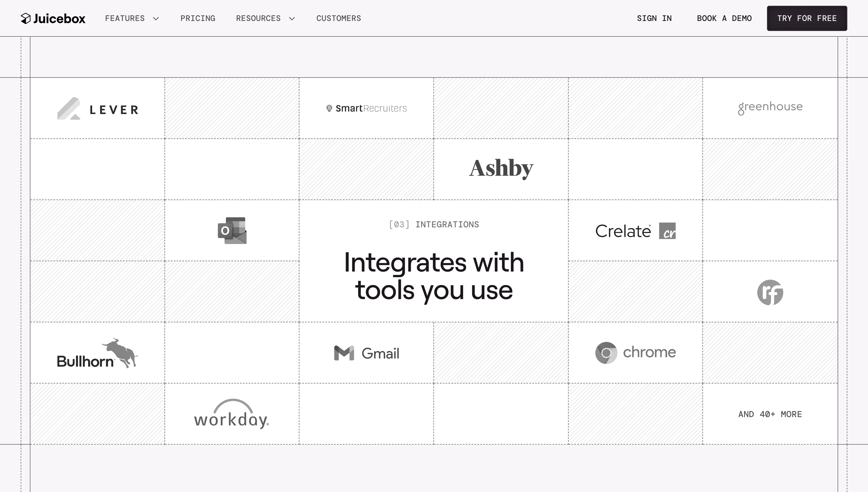This screenshot has height=492, width=868.
Task: Go to the Pricing page
Action: [198, 18]
